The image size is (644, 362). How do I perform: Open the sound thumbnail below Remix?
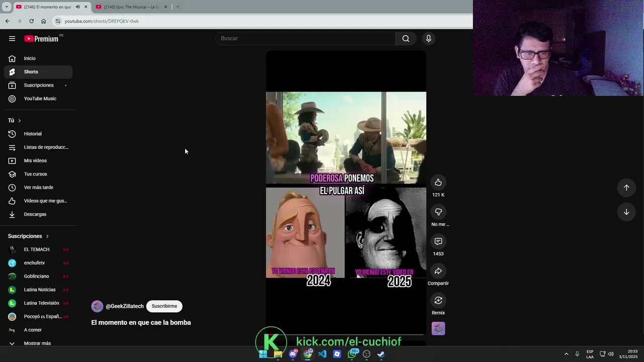438,329
